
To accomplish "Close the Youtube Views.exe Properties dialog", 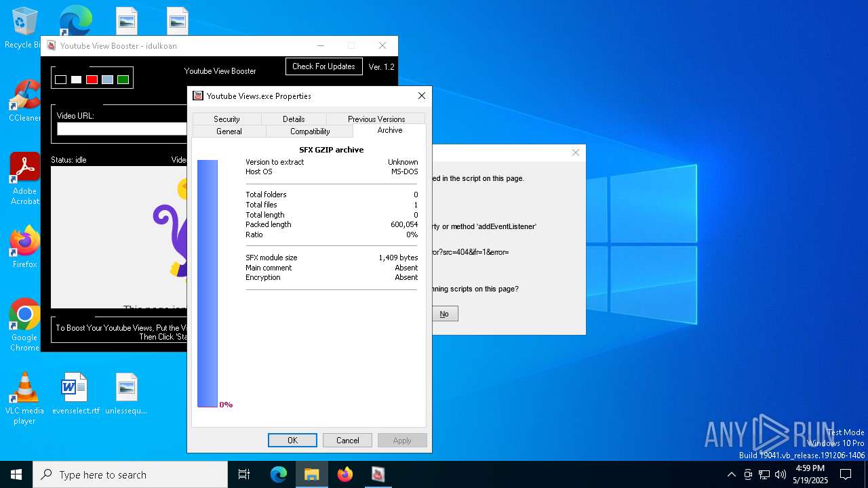I will click(422, 96).
